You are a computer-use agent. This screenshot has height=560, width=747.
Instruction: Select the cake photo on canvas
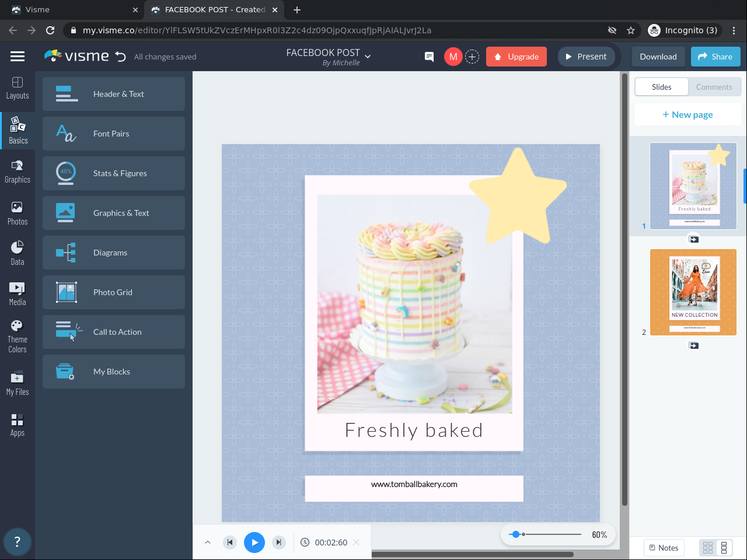414,304
